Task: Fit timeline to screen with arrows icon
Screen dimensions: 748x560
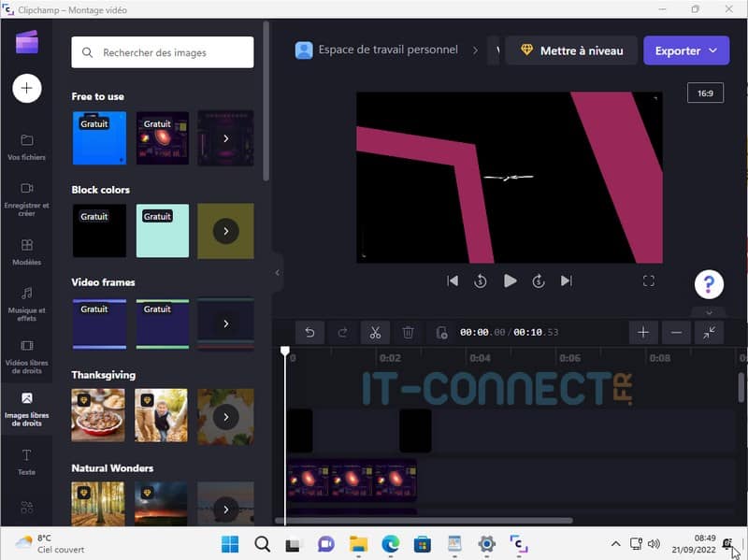Action: [709, 332]
